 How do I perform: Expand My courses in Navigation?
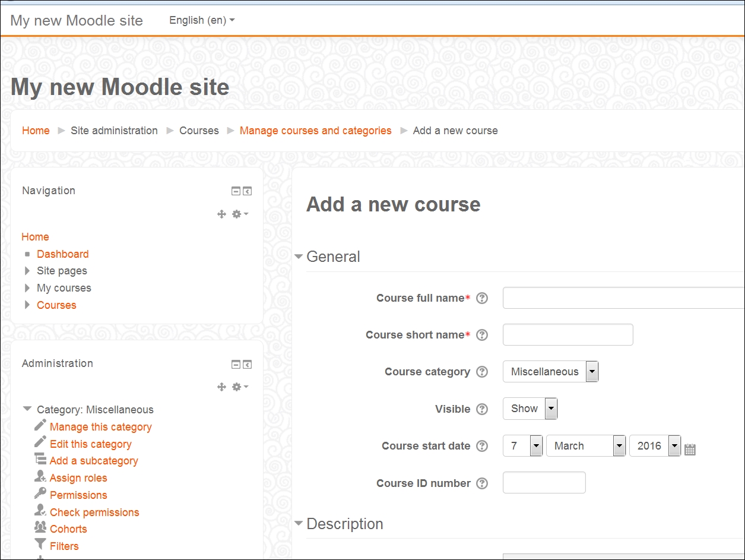pos(27,288)
